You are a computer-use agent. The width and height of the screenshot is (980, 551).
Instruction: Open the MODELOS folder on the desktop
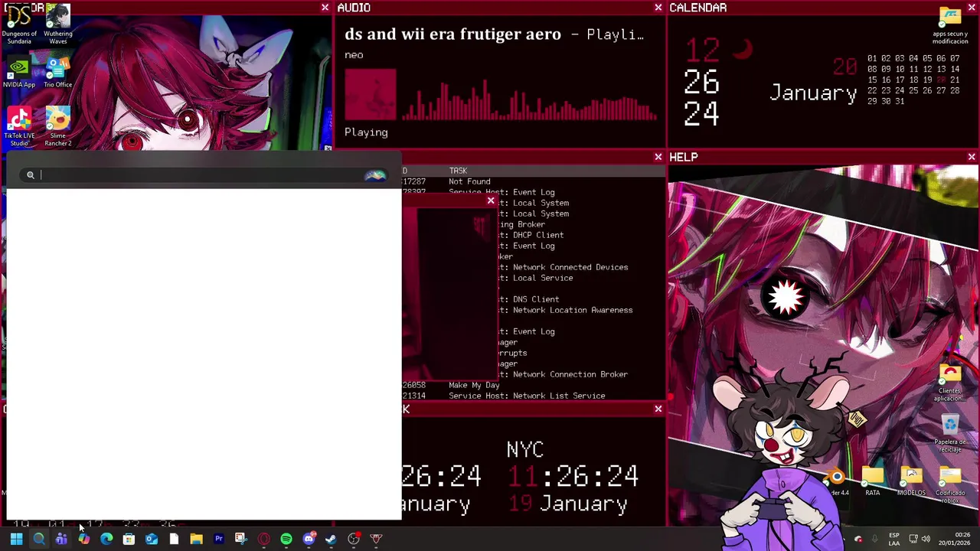911,481
